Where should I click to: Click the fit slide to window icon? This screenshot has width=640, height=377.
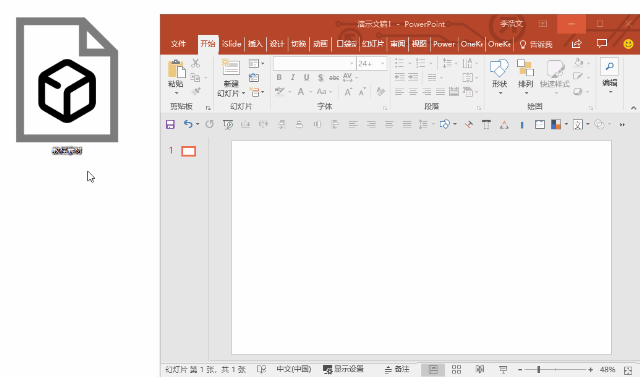coord(628,370)
